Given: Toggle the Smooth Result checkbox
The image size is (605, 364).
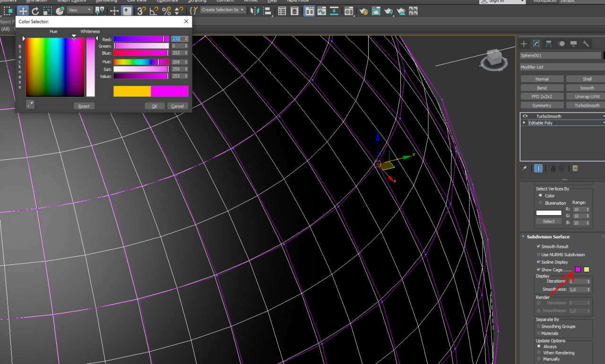Looking at the screenshot, I should (538, 246).
